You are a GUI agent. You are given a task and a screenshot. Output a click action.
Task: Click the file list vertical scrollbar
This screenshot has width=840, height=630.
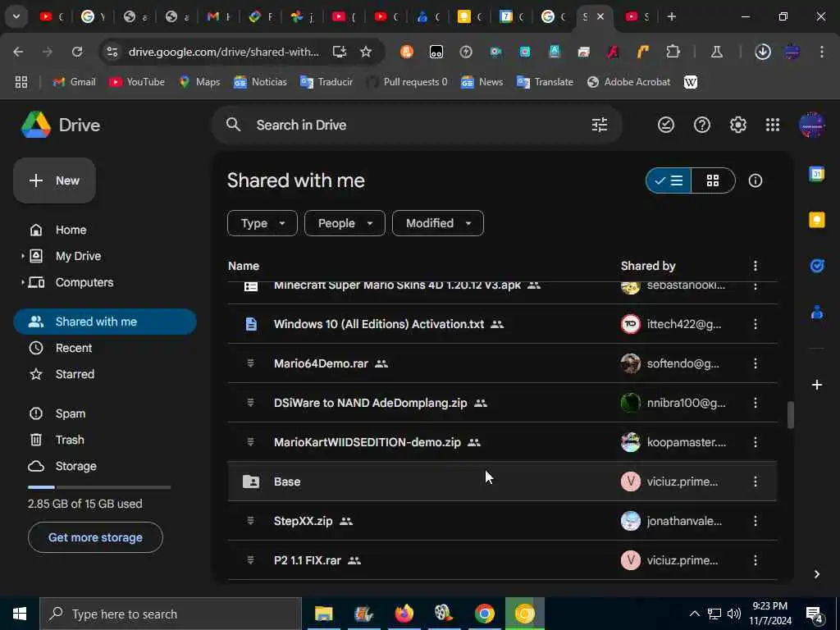tap(790, 415)
